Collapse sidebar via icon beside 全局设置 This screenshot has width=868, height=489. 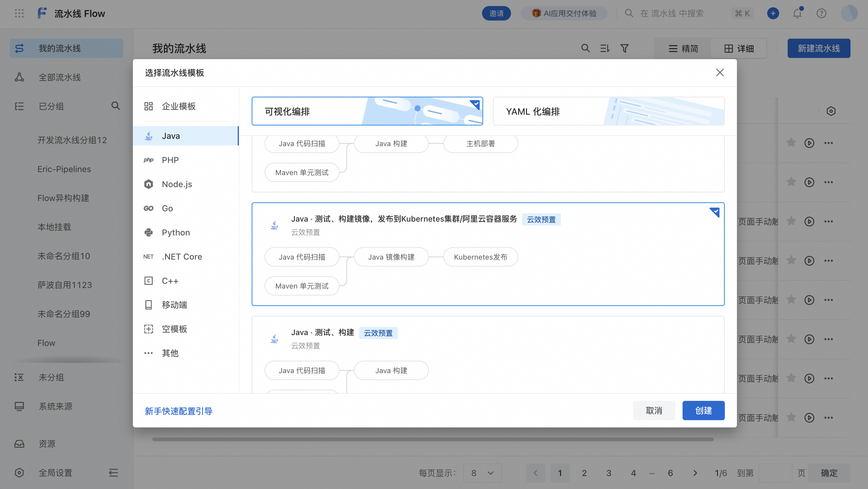click(114, 473)
